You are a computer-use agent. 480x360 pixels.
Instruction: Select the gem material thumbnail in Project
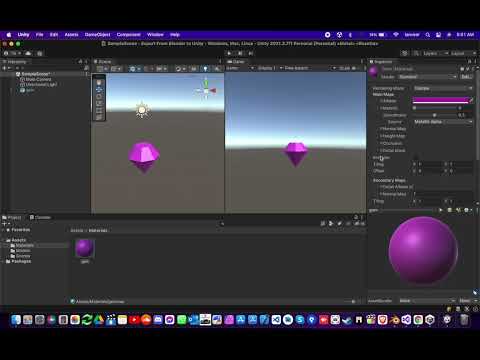pos(85,248)
